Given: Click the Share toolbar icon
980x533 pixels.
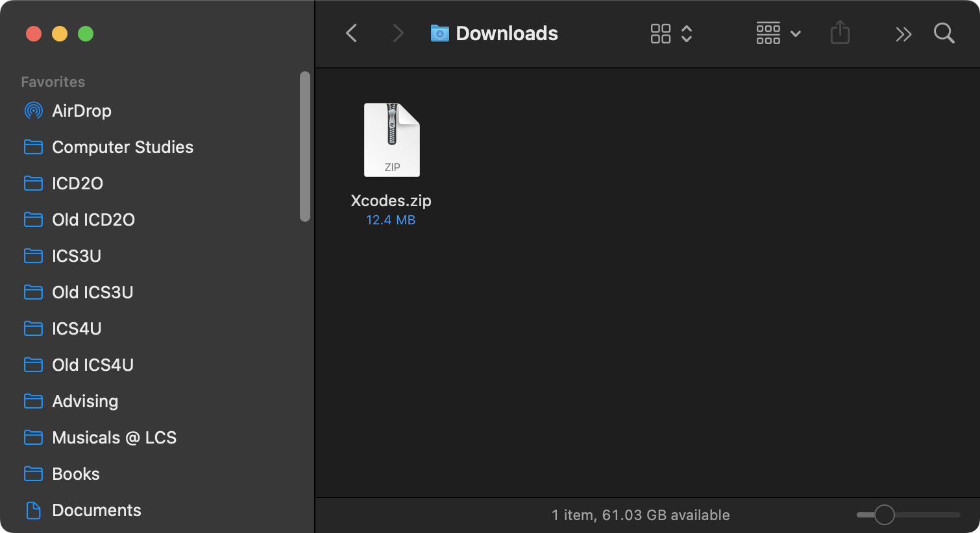Looking at the screenshot, I should (840, 33).
